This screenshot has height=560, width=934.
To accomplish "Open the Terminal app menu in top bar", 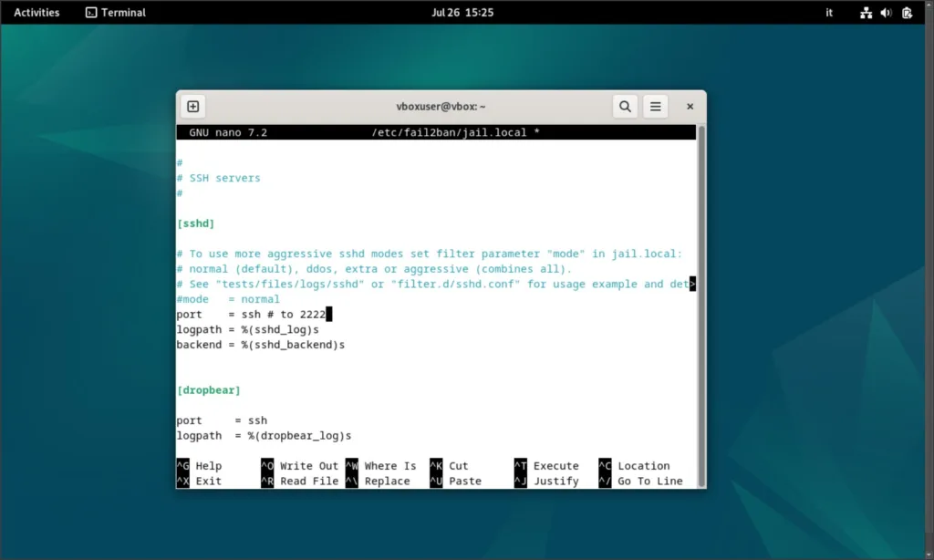I will pos(116,13).
